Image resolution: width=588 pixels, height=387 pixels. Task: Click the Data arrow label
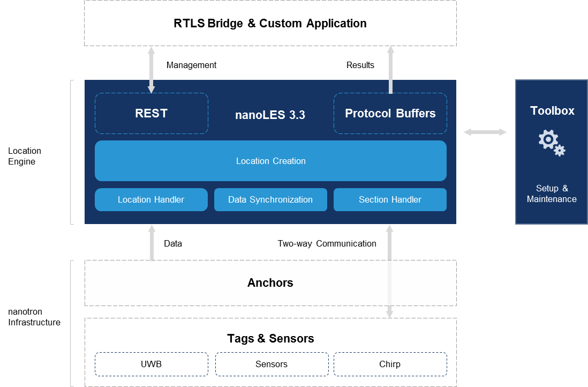coord(173,243)
